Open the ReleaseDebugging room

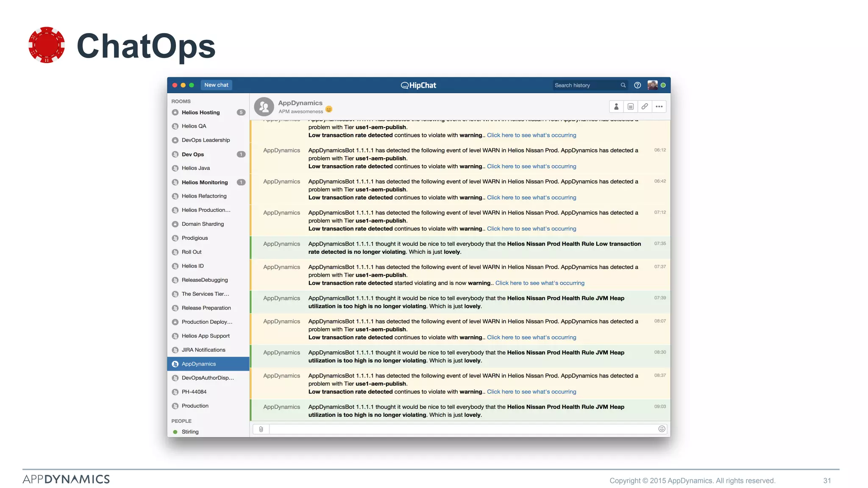[x=208, y=280]
